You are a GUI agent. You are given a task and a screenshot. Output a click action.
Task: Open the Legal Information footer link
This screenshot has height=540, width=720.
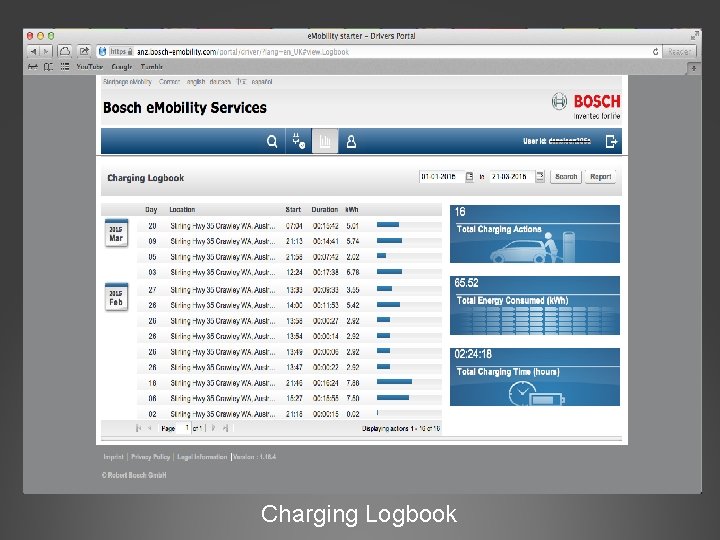[202, 457]
